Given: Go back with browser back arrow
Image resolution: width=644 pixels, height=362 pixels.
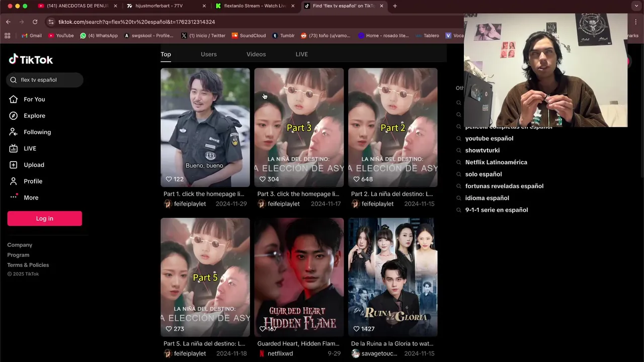Looking at the screenshot, I should (8, 22).
